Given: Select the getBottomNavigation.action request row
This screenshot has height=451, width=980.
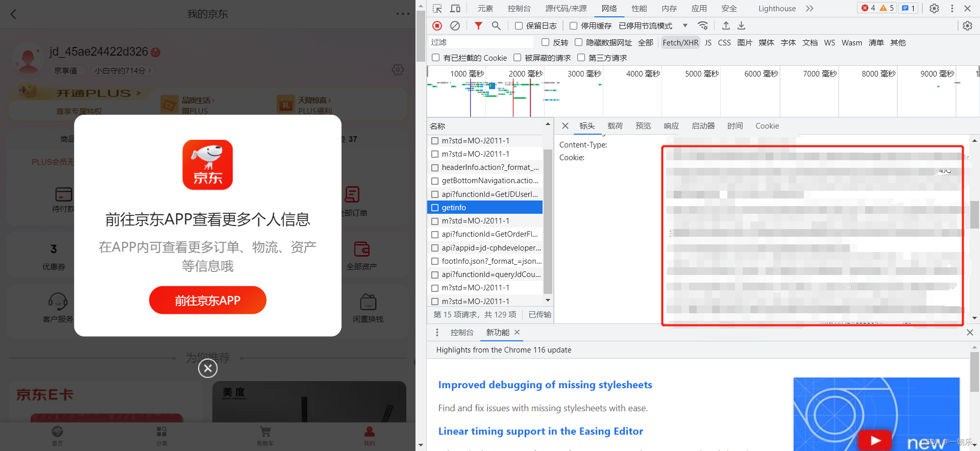Looking at the screenshot, I should click(x=485, y=181).
